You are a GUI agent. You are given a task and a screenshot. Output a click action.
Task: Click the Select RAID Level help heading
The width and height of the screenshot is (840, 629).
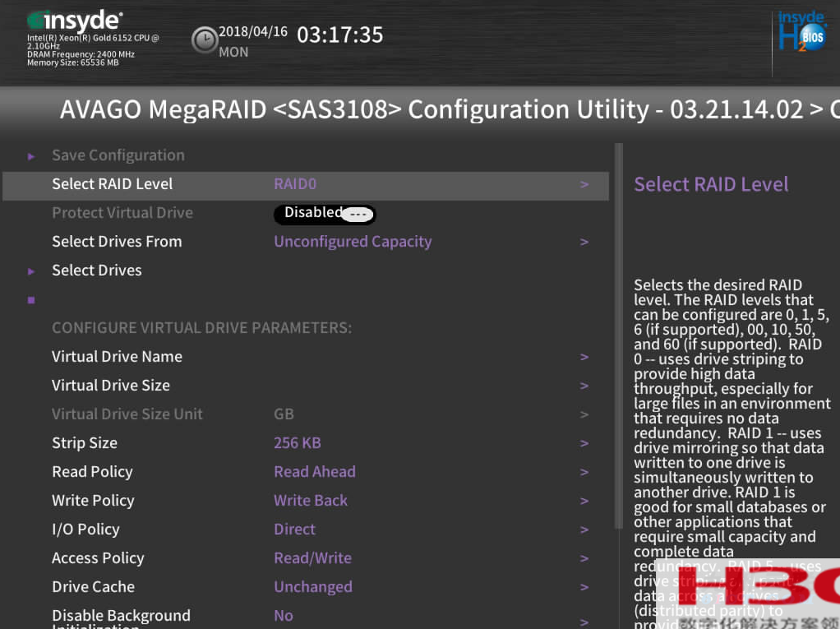click(711, 184)
